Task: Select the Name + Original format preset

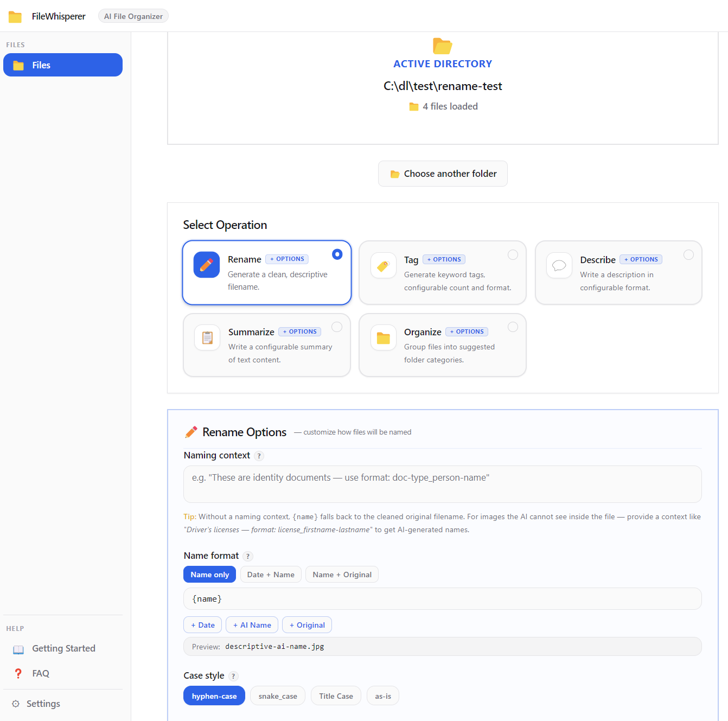Action: (342, 575)
